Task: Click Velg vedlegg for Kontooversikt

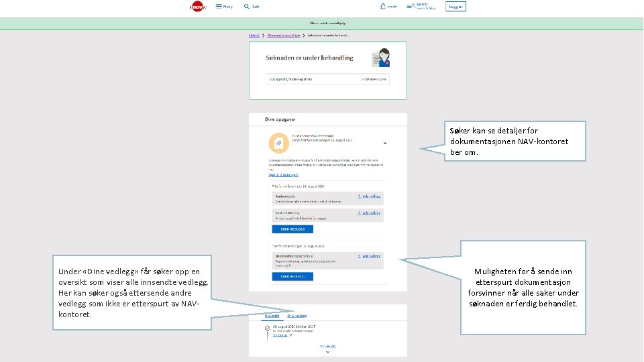Action: click(x=371, y=196)
